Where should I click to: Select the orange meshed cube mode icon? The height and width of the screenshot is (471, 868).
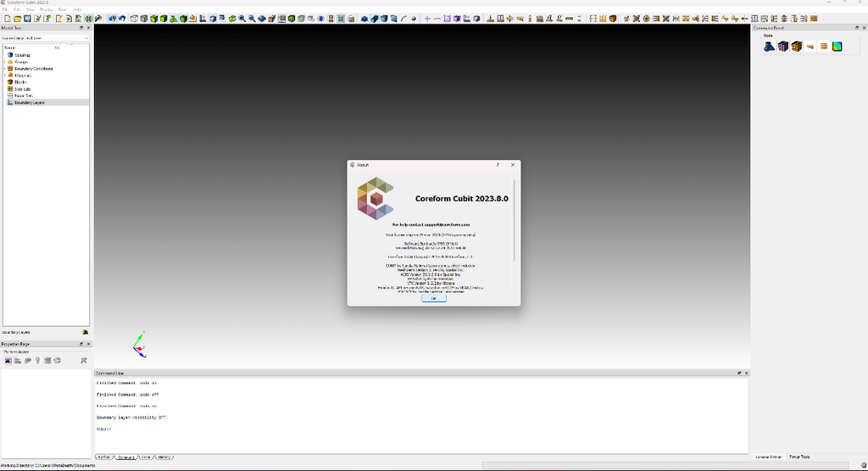(x=797, y=47)
